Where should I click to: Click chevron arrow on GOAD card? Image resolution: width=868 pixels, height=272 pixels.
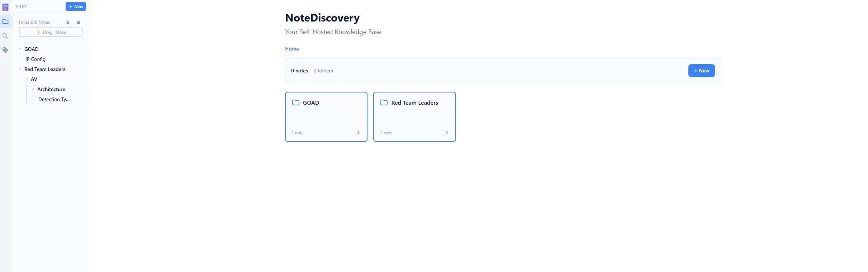pyautogui.click(x=358, y=133)
